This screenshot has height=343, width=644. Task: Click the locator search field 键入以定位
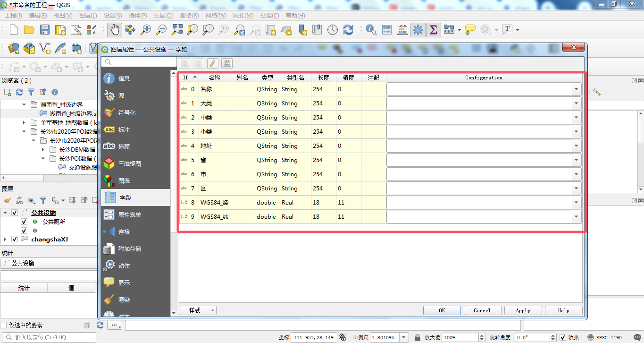(x=49, y=337)
